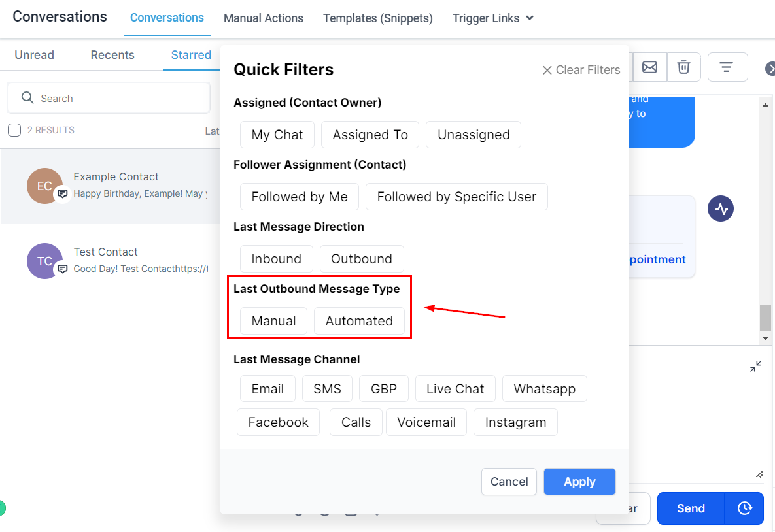This screenshot has width=775, height=532.
Task: Open the Templates (Snippets) tab
Action: coord(377,18)
